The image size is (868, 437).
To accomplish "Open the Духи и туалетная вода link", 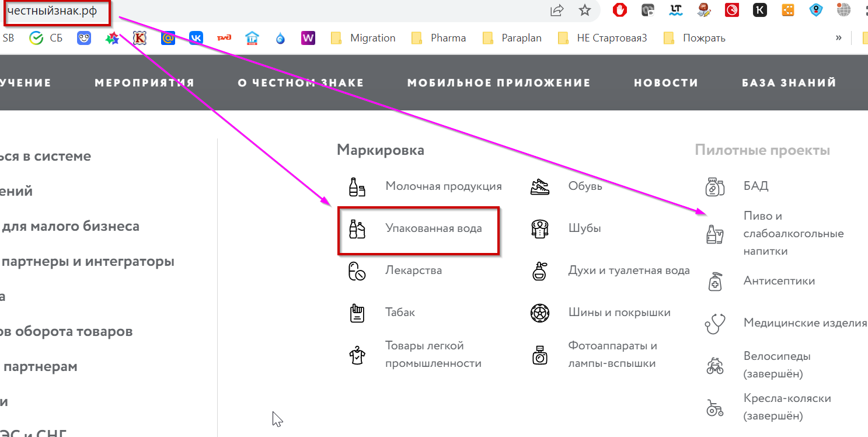I will coord(629,270).
